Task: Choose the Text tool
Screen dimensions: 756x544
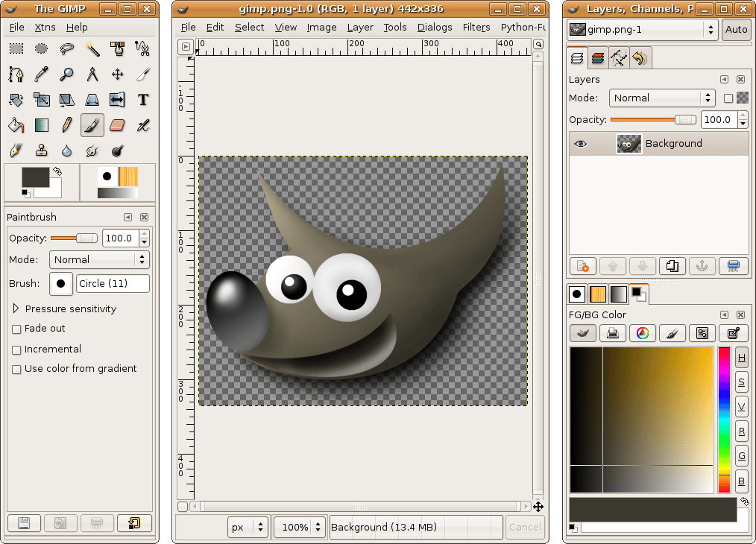Action: click(x=143, y=99)
